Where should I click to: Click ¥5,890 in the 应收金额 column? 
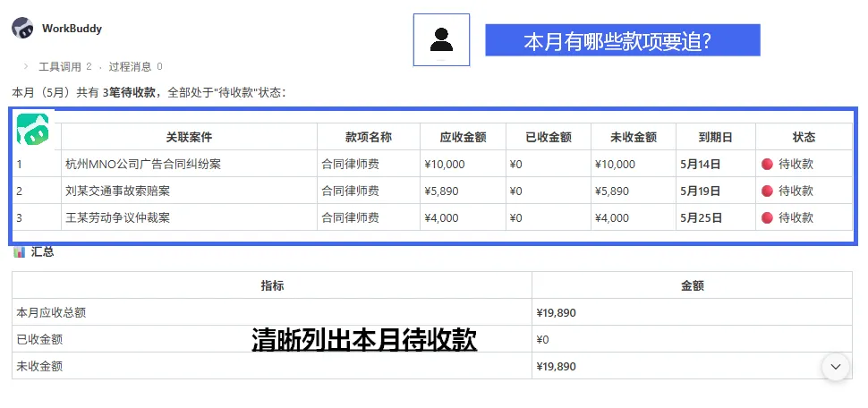(441, 191)
